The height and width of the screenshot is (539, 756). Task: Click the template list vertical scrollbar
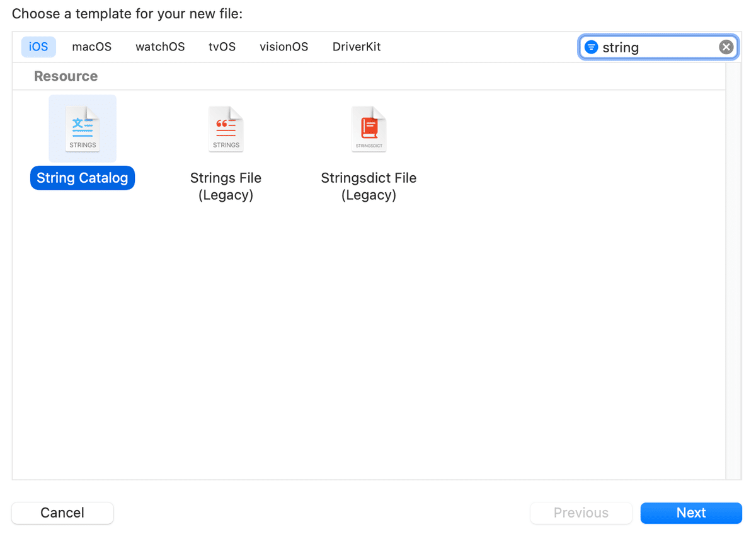coord(733,271)
